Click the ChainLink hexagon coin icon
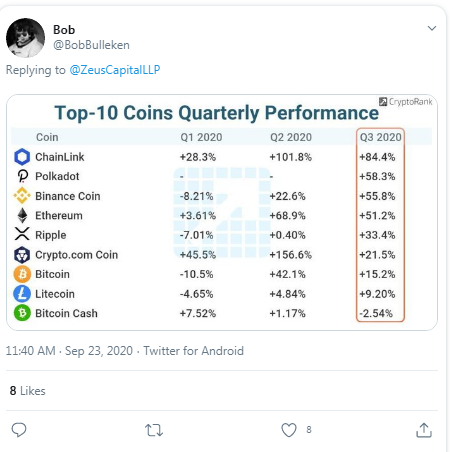 22,157
